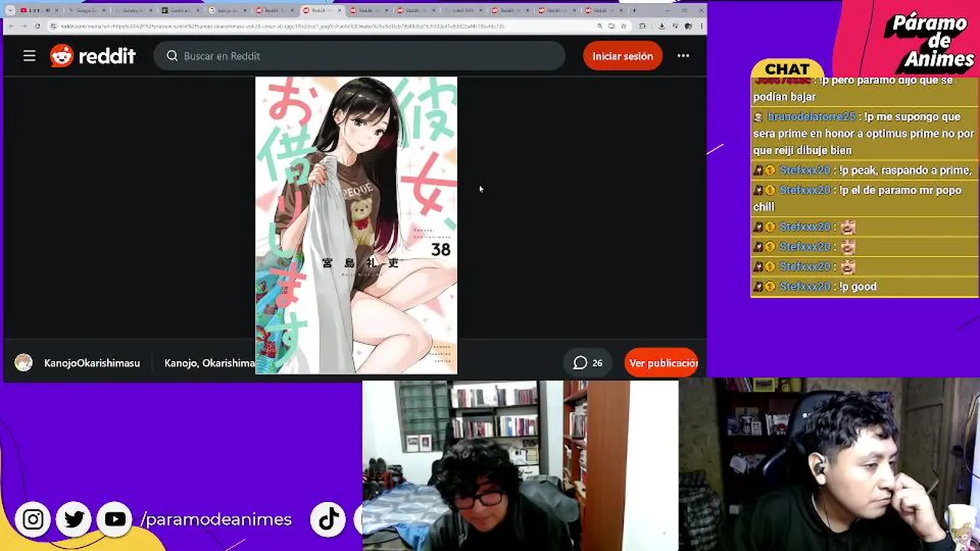Click the Twitter bird icon
Viewport: 980px width, 551px height.
click(74, 520)
